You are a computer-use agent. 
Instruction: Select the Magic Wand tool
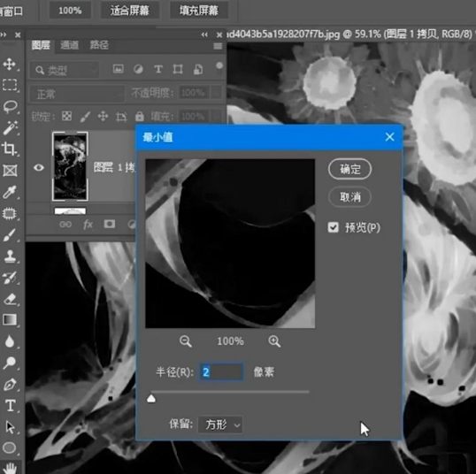[10, 127]
